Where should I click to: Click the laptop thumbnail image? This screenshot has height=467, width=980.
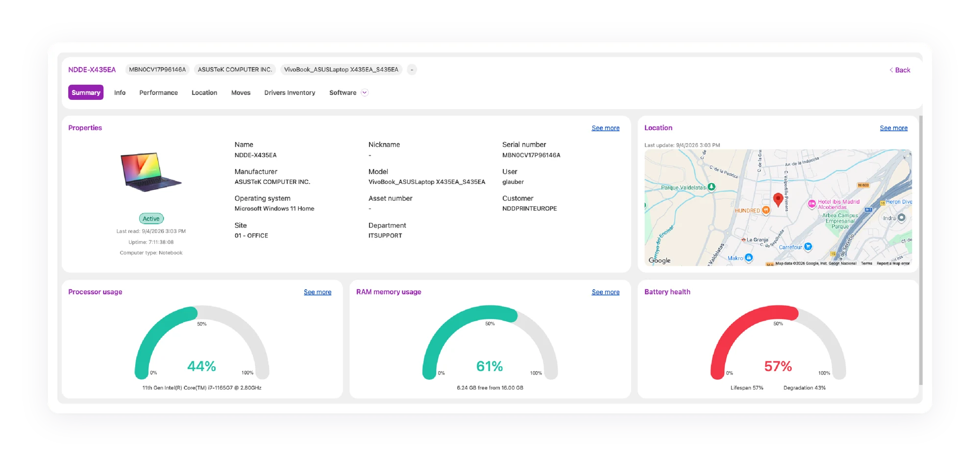pos(151,171)
